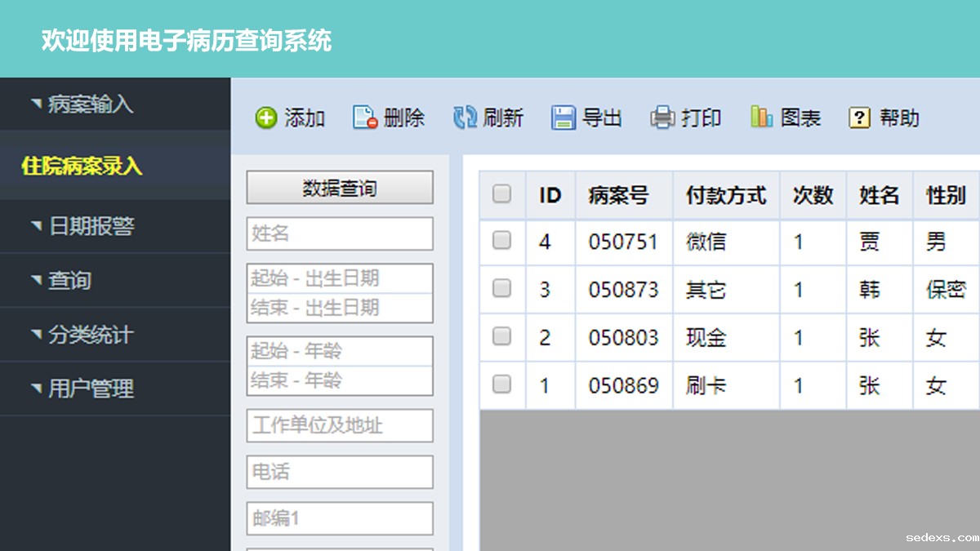
Task: Select the checkbox for record 050873
Action: pyautogui.click(x=501, y=289)
